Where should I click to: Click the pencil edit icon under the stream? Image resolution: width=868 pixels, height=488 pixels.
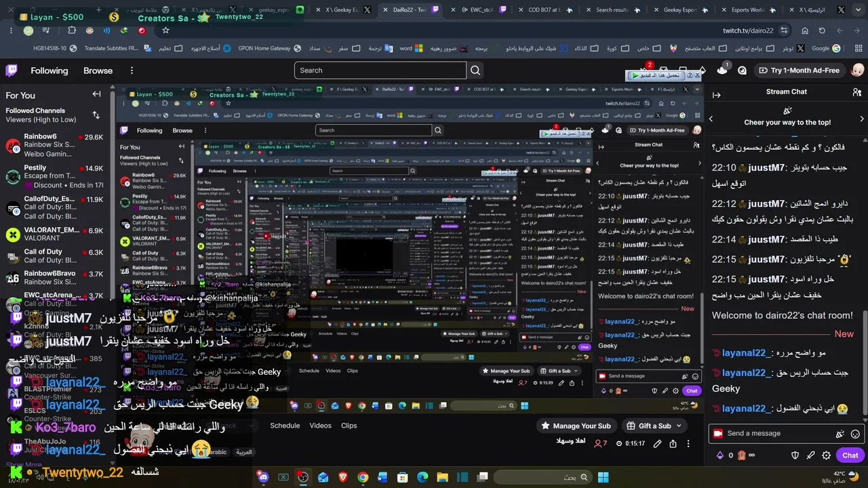(x=657, y=444)
